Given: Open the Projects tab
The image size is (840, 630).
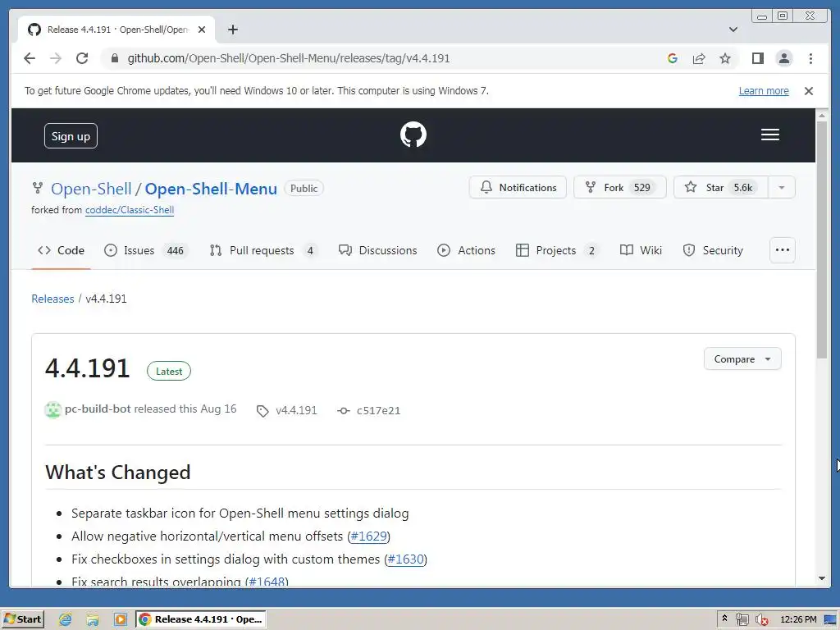Looking at the screenshot, I should click(x=557, y=250).
